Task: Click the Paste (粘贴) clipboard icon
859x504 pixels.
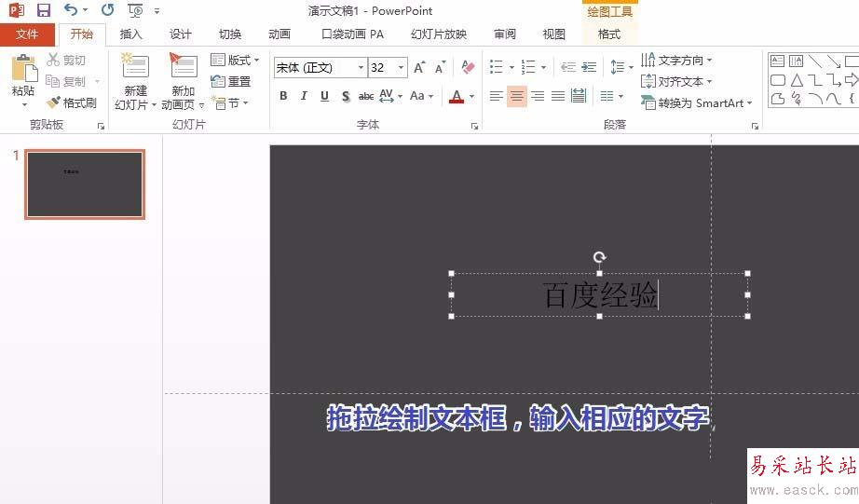Action: [x=23, y=70]
